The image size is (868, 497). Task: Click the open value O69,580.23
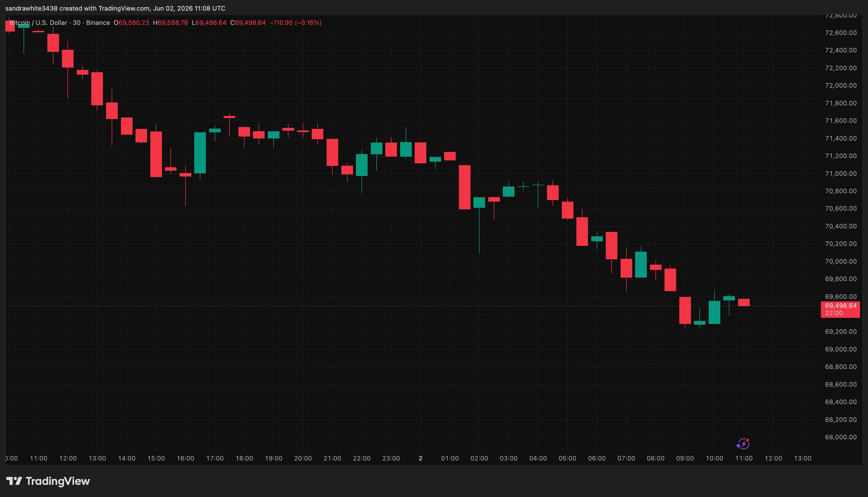(132, 23)
